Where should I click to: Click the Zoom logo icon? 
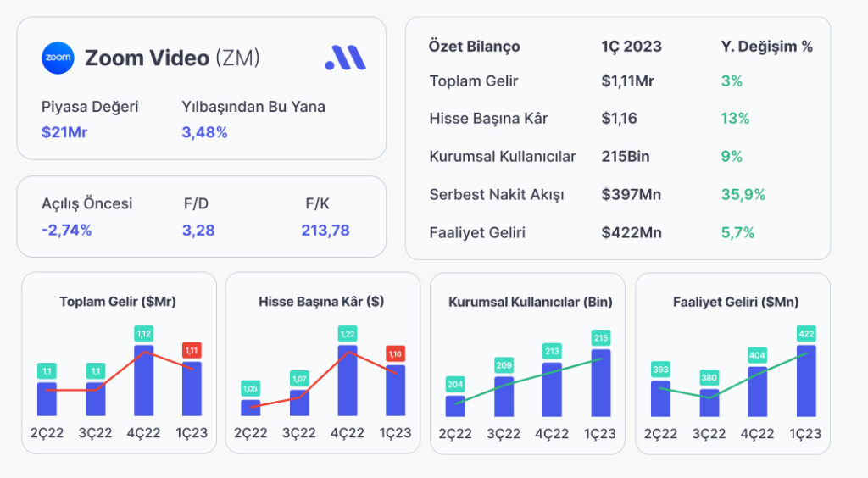(x=58, y=58)
